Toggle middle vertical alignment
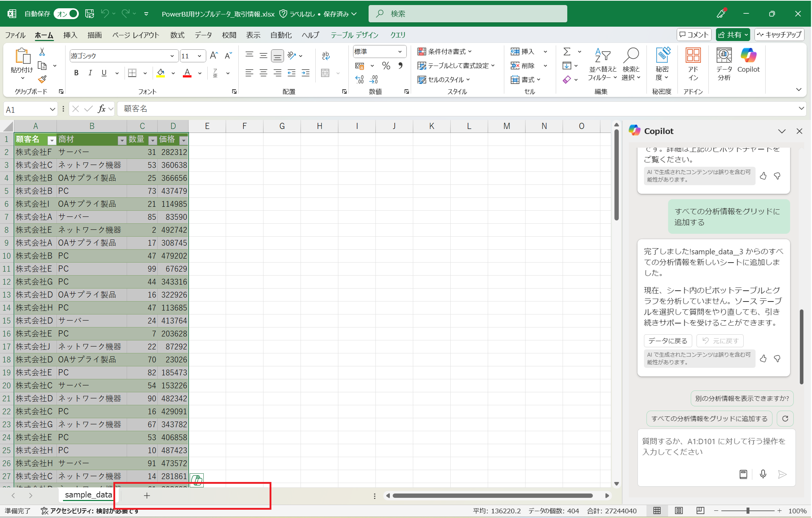 coord(263,55)
